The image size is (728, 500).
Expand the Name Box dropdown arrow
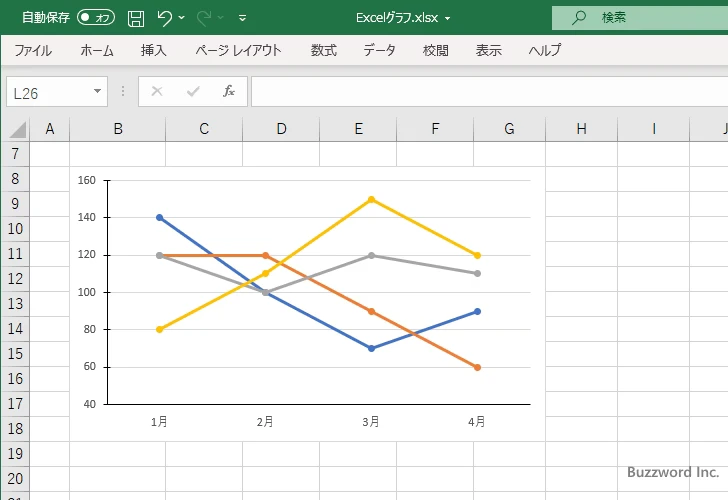[x=97, y=91]
